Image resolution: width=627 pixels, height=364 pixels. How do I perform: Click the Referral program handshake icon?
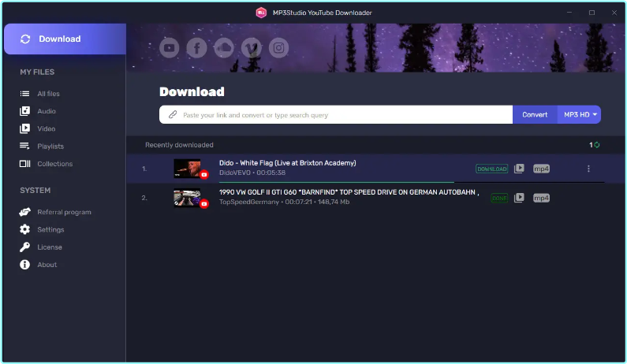(24, 212)
